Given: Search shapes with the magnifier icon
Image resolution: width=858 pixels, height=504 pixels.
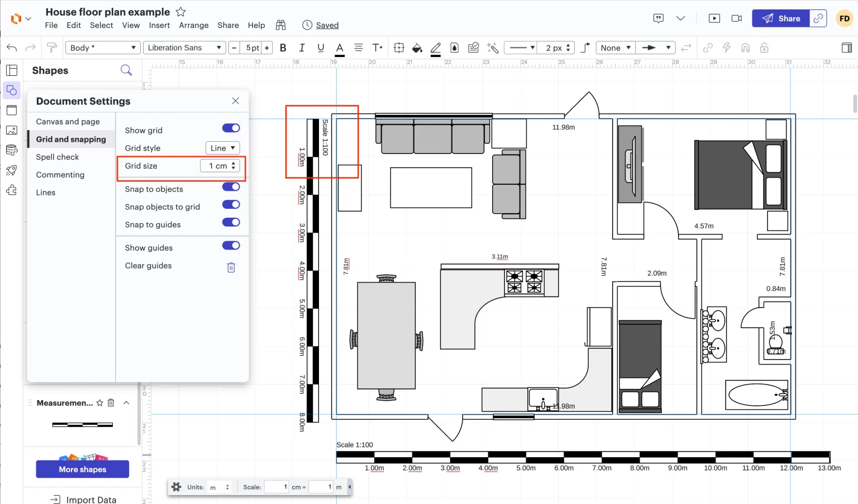Looking at the screenshot, I should [126, 70].
